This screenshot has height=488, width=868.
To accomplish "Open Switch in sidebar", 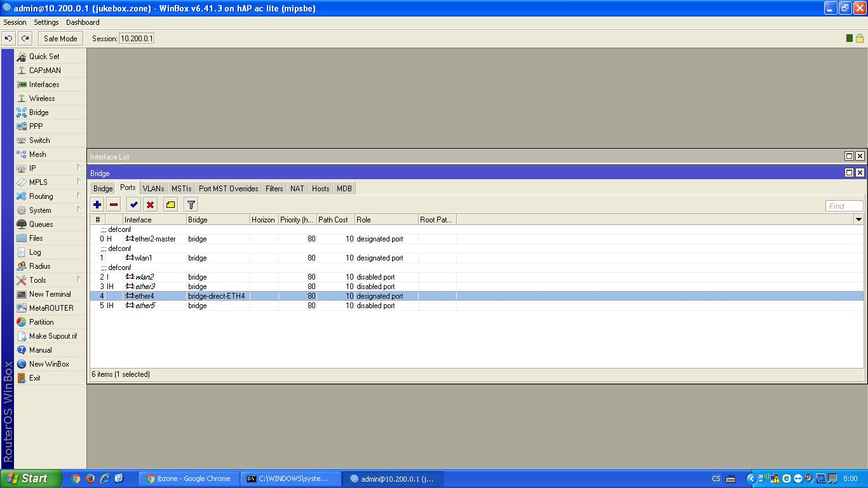I will 50,140.
